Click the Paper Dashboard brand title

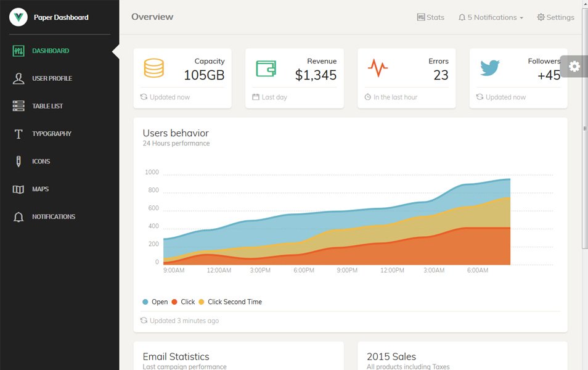click(61, 17)
